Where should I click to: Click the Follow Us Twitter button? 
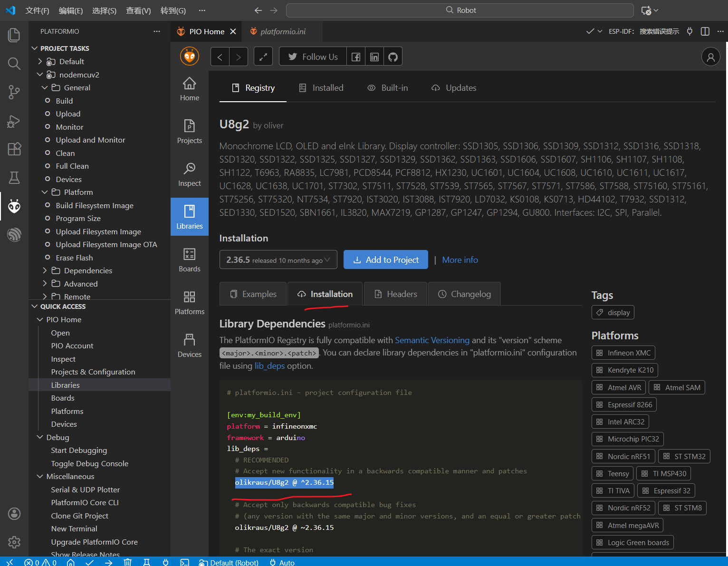pyautogui.click(x=313, y=57)
